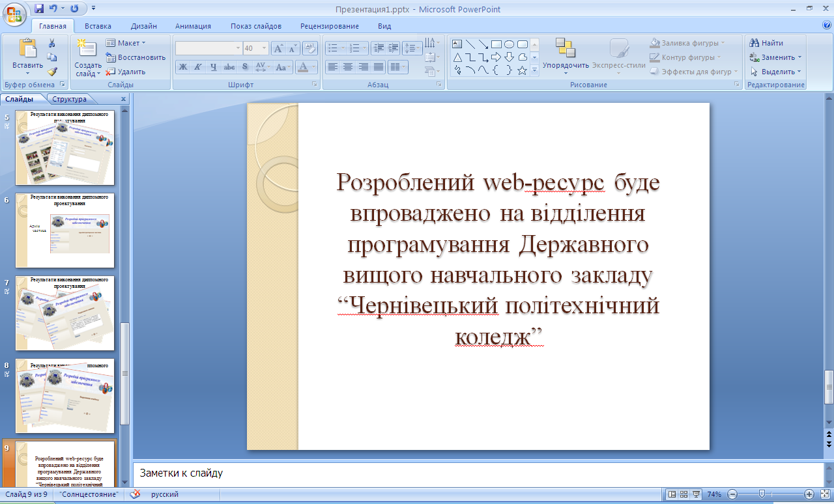Toggle italic formatting (К)
834x504 pixels.
[x=198, y=66]
